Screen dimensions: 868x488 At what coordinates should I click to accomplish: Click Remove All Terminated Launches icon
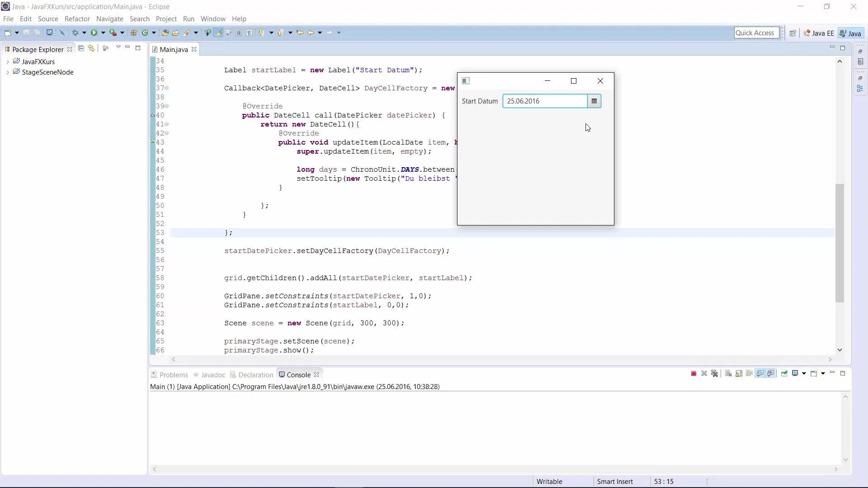coord(715,373)
